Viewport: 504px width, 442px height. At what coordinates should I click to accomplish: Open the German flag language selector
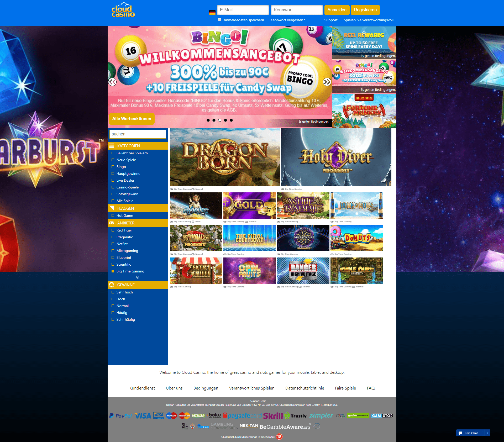[212, 12]
